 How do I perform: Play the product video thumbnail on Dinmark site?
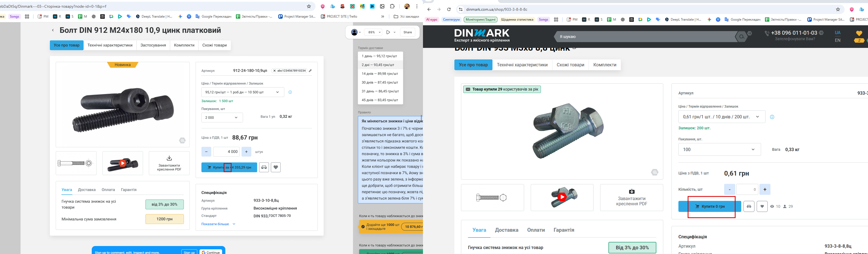(x=562, y=198)
